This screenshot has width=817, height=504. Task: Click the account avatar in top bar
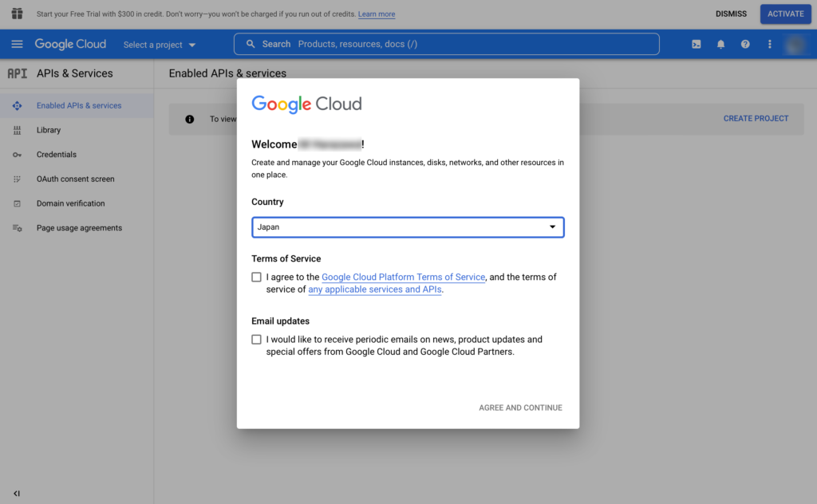[796, 45]
